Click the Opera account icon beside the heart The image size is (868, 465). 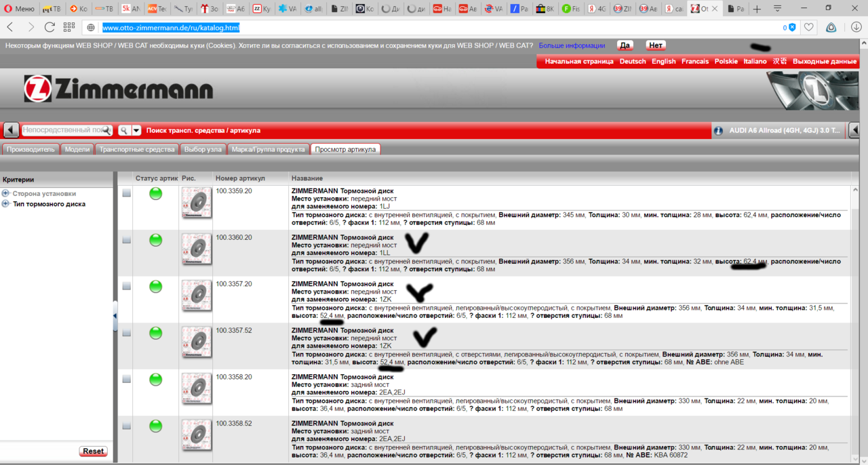coord(831,27)
